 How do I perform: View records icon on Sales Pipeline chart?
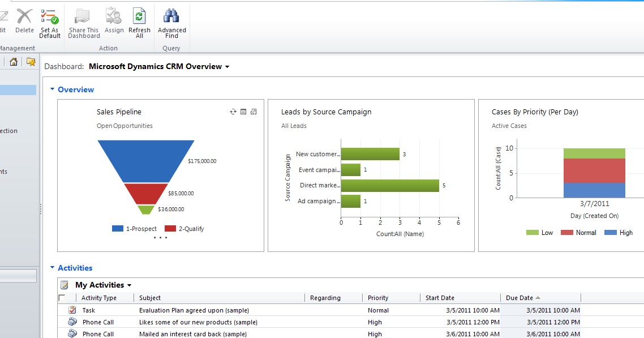click(x=243, y=112)
